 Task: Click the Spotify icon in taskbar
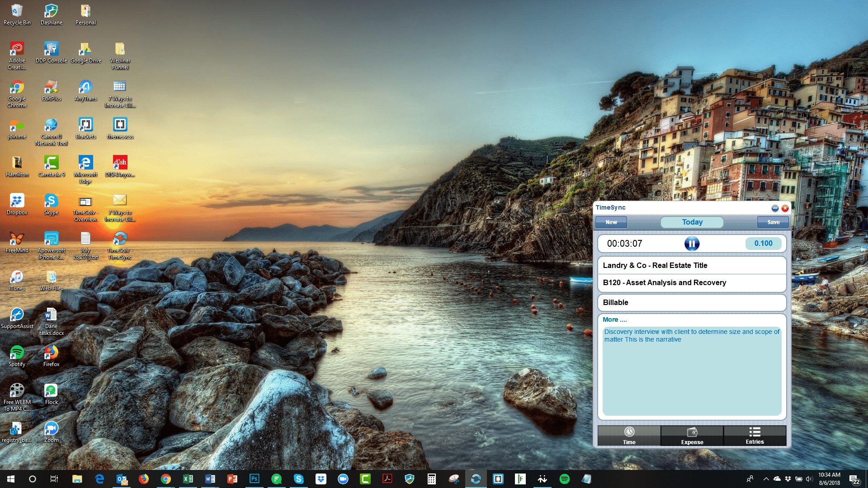564,479
